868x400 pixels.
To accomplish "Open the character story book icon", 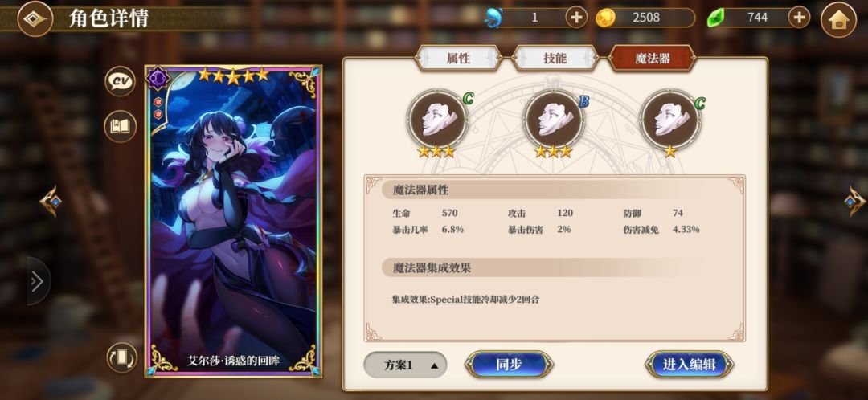I will tap(120, 126).
